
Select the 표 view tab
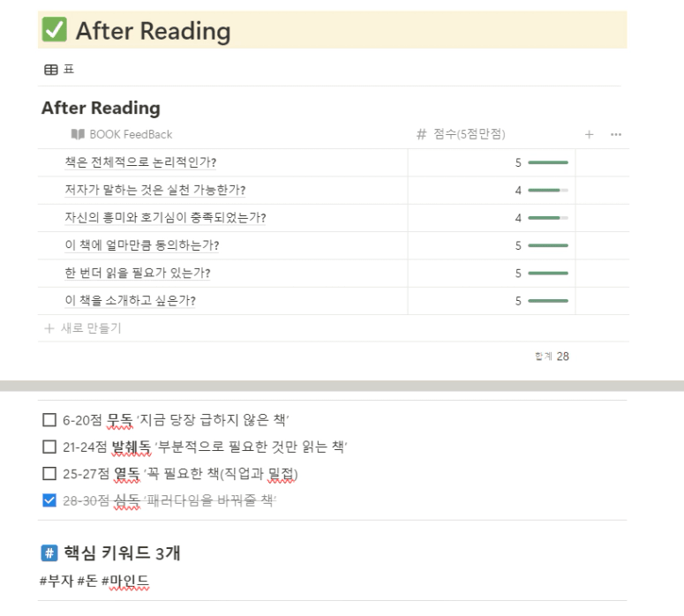point(59,70)
